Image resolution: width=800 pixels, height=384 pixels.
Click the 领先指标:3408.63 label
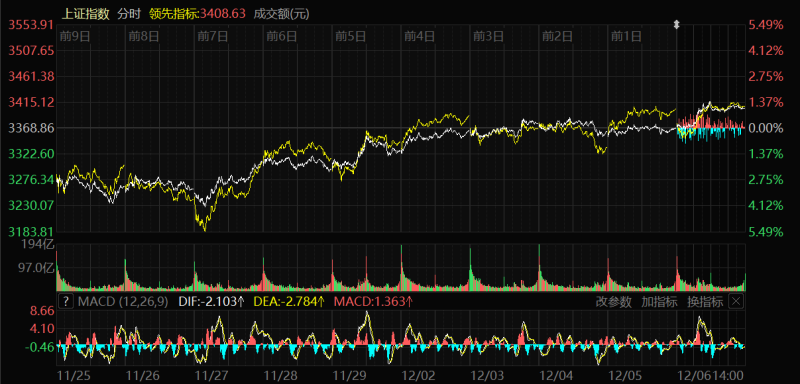tap(197, 14)
